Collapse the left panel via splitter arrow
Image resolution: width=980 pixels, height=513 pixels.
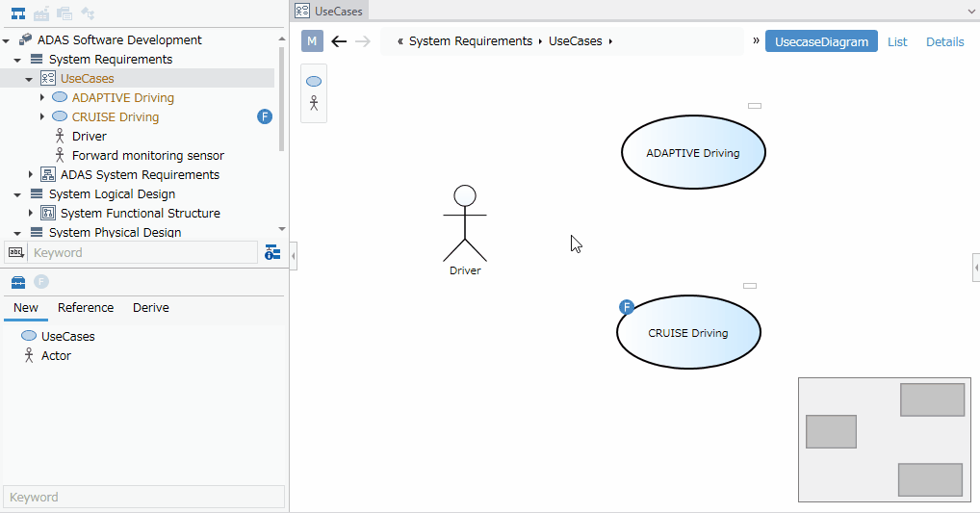293,256
